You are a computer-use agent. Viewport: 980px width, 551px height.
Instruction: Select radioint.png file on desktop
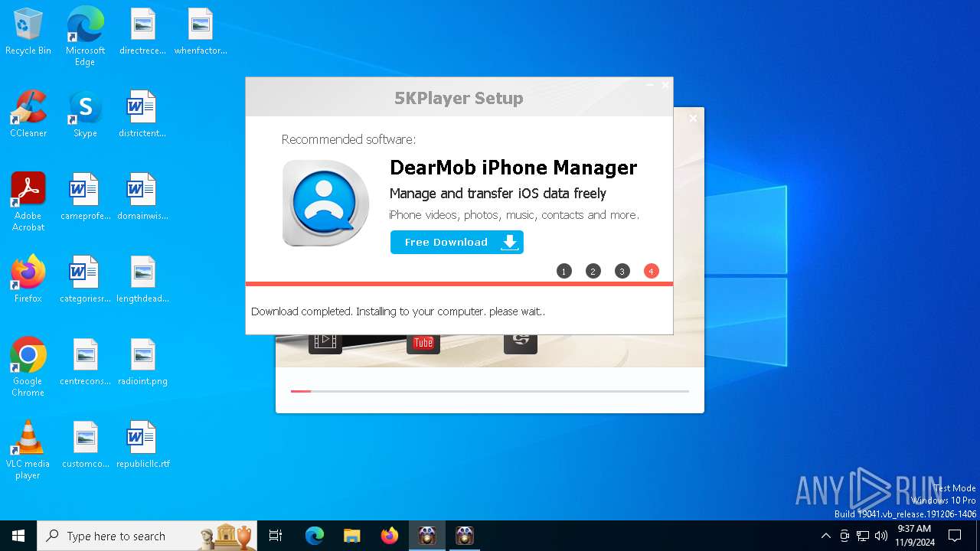click(142, 362)
